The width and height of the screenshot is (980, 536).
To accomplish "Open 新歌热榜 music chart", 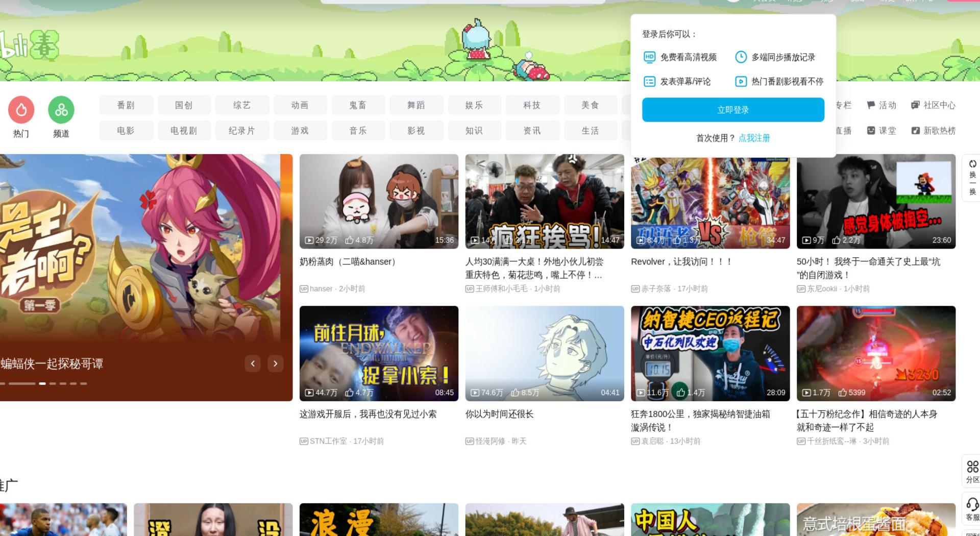I will [934, 131].
